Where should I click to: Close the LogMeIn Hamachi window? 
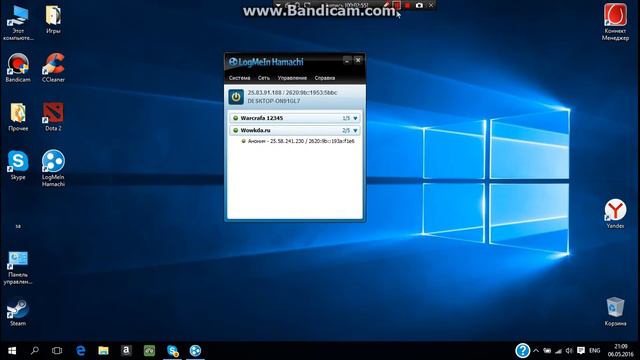(358, 60)
